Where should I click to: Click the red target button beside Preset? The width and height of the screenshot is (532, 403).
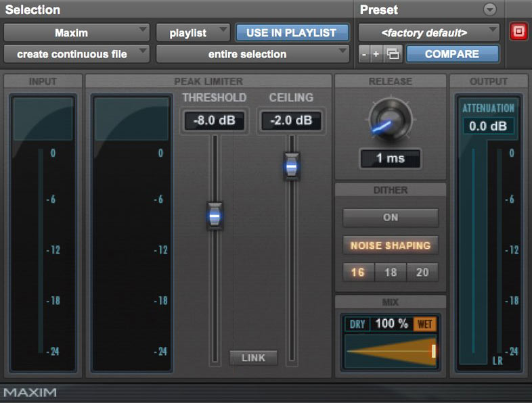pyautogui.click(x=518, y=32)
